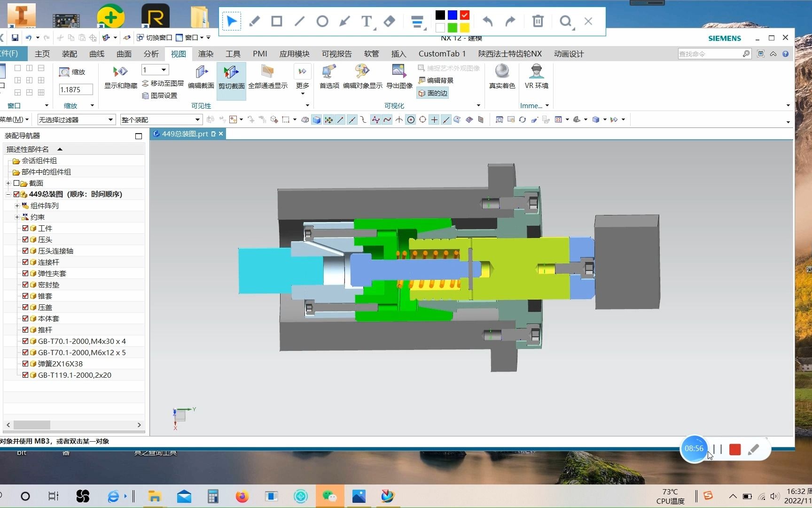The image size is (812, 508).
Task: Click the Export Image icon
Action: coord(399,77)
